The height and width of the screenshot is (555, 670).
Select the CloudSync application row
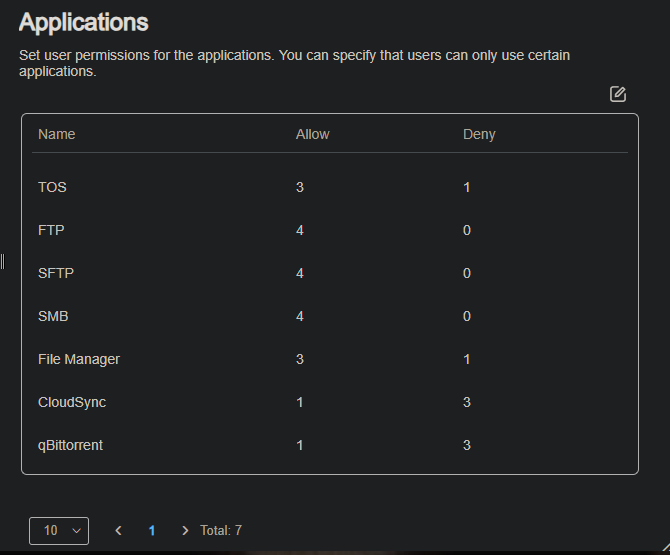[72, 402]
